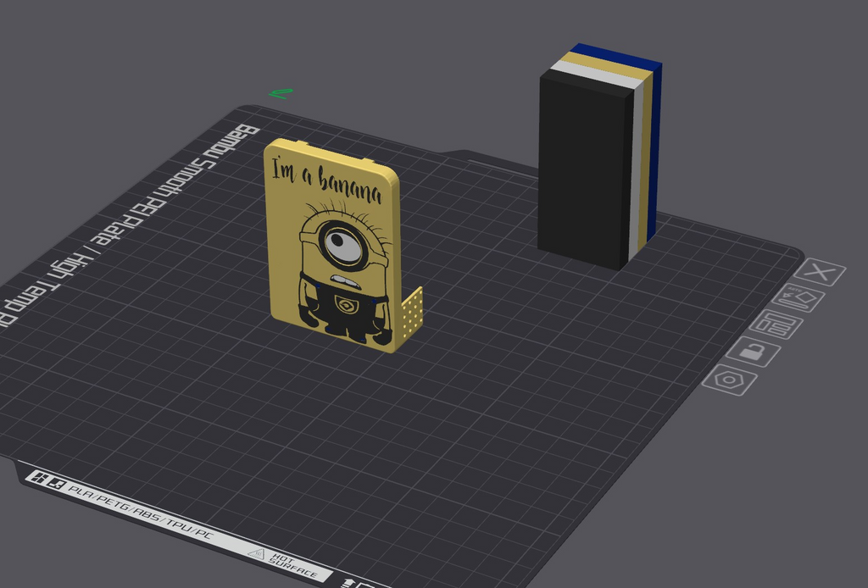Arrange objects on this plate
This screenshot has height=588, width=868.
[x=776, y=325]
